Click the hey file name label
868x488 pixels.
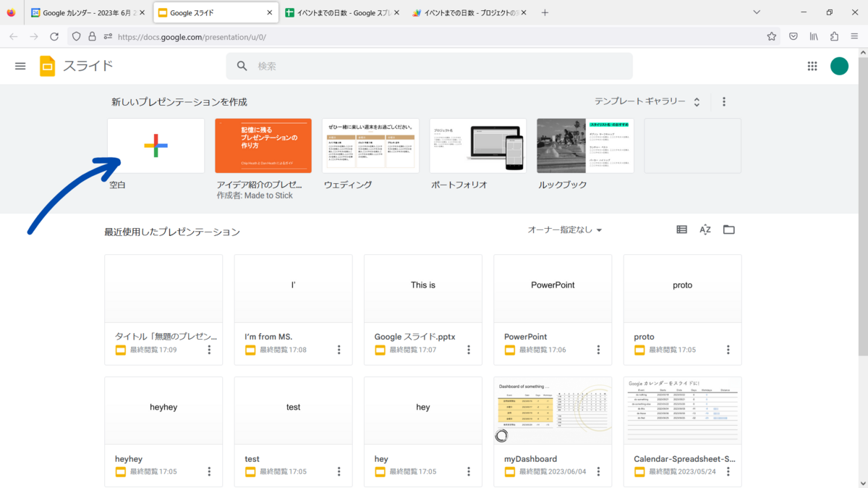[x=381, y=459]
